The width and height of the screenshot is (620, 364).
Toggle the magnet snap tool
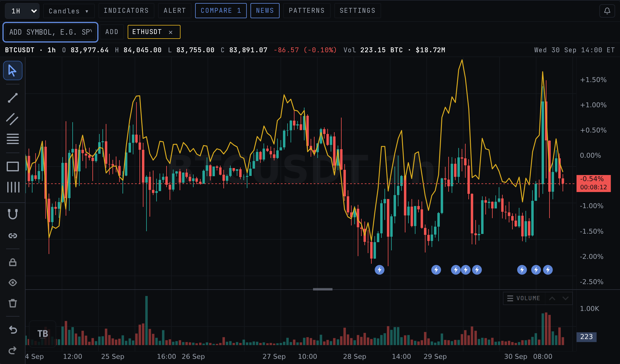13,214
